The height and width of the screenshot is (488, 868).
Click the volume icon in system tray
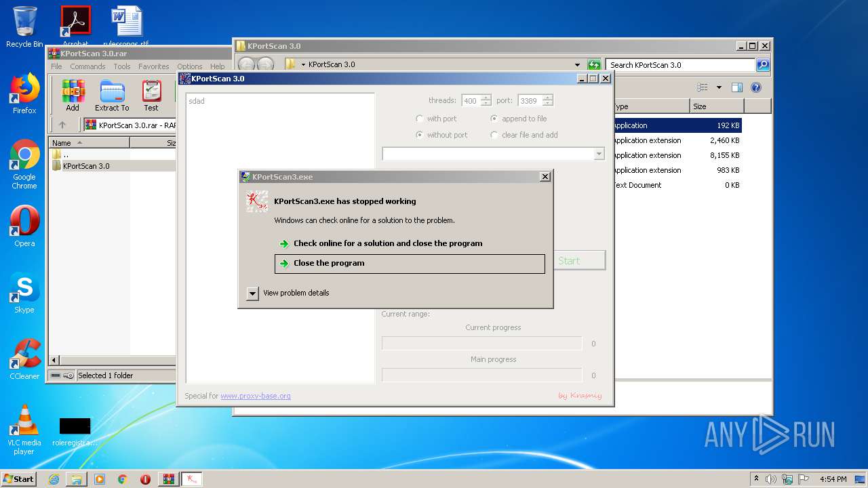[770, 479]
